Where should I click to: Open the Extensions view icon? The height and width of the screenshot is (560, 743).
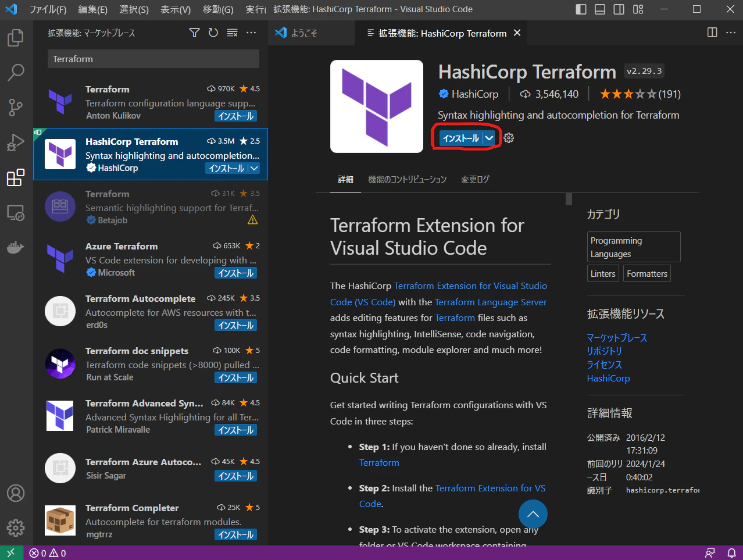[16, 177]
